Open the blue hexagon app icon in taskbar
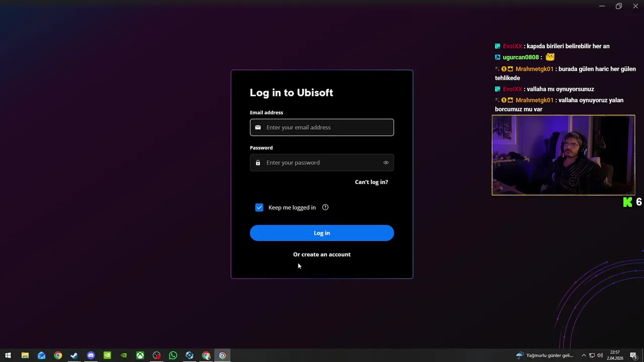Image resolution: width=644 pixels, height=362 pixels. 189,355
